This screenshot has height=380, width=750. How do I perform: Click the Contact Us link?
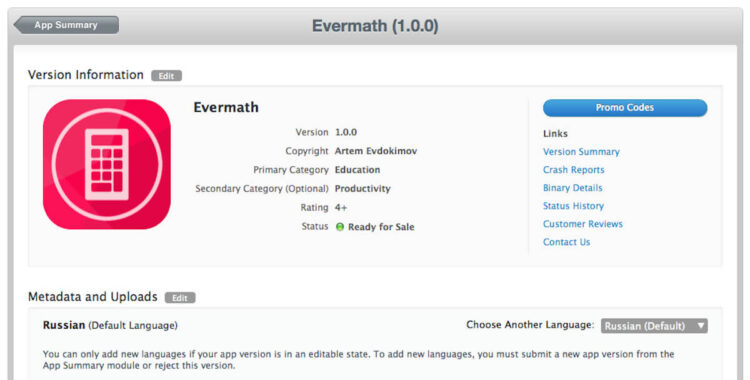[x=566, y=242]
